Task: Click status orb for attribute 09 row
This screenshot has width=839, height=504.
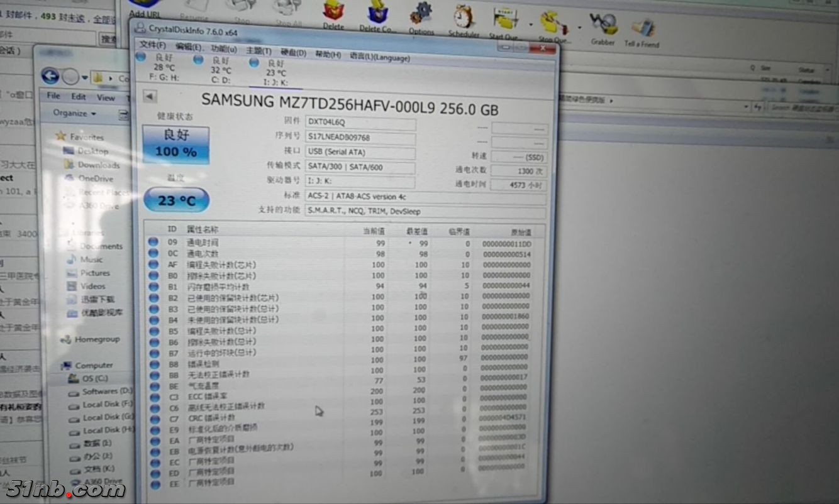Action: coord(153,243)
